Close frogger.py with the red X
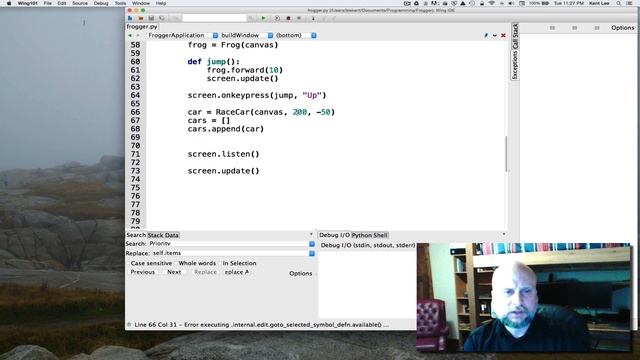The width and height of the screenshot is (640, 360). (x=503, y=36)
